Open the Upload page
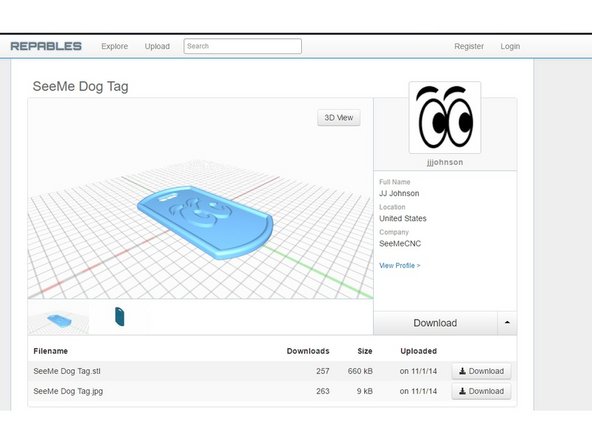The image size is (592, 444). 157,46
